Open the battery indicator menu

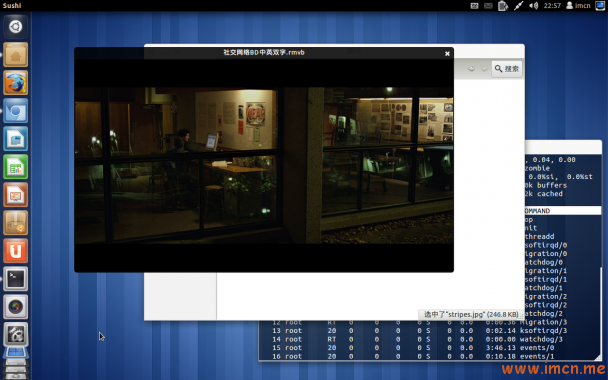click(503, 5)
